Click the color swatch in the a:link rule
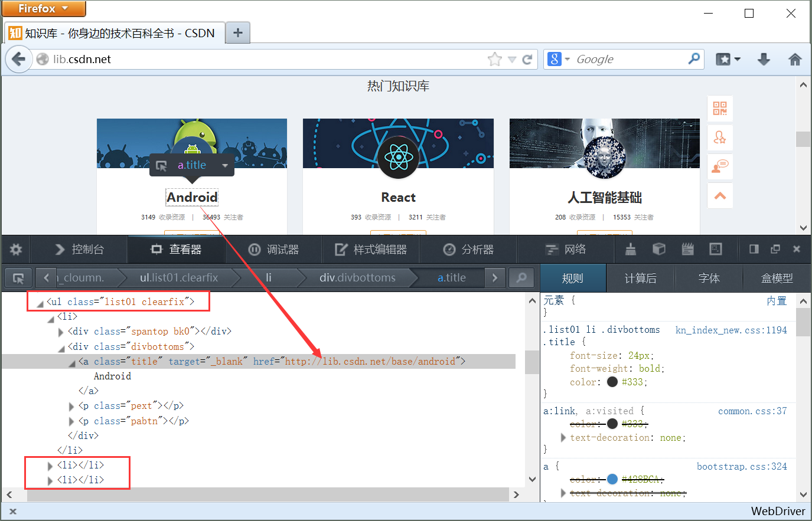The height and width of the screenshot is (521, 812). tap(612, 424)
